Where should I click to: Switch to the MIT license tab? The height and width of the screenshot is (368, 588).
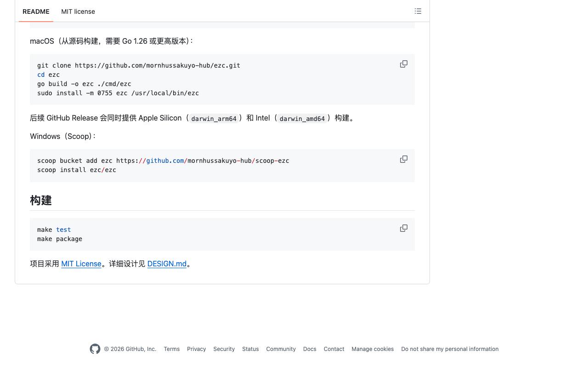coord(78,11)
